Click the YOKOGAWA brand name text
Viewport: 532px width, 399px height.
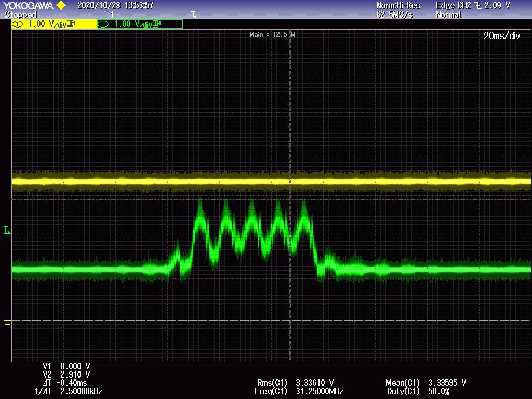[x=28, y=5]
